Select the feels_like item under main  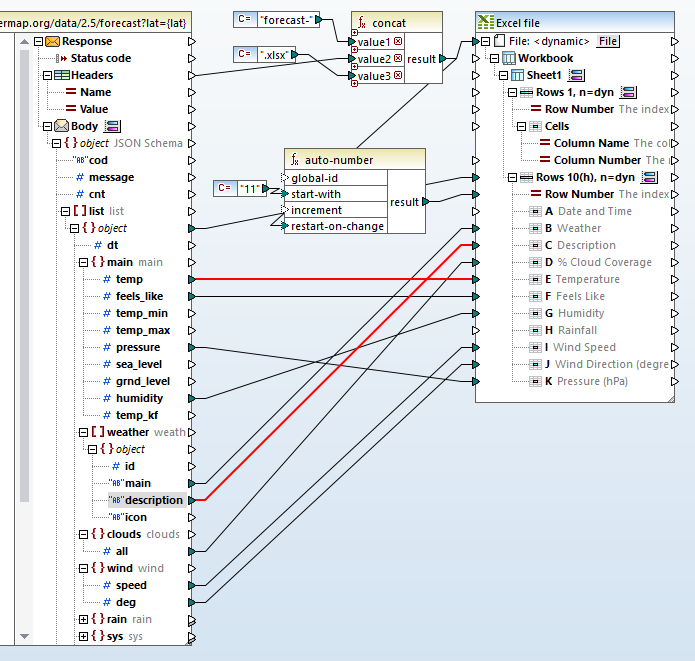point(139,296)
